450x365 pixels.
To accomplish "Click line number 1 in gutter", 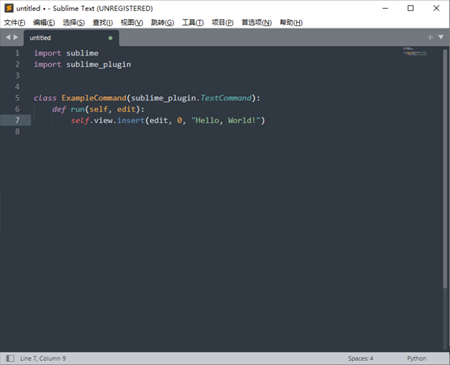I will pyautogui.click(x=17, y=53).
